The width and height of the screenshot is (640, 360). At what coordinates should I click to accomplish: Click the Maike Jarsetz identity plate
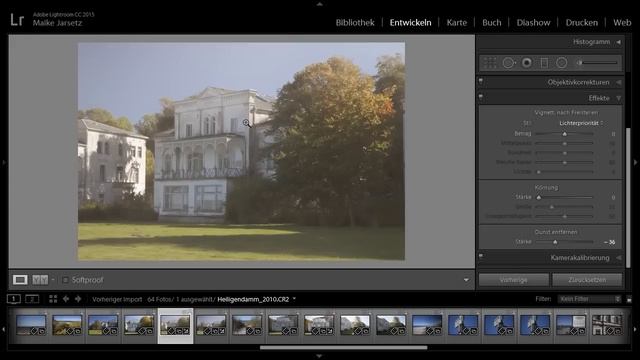(57, 23)
